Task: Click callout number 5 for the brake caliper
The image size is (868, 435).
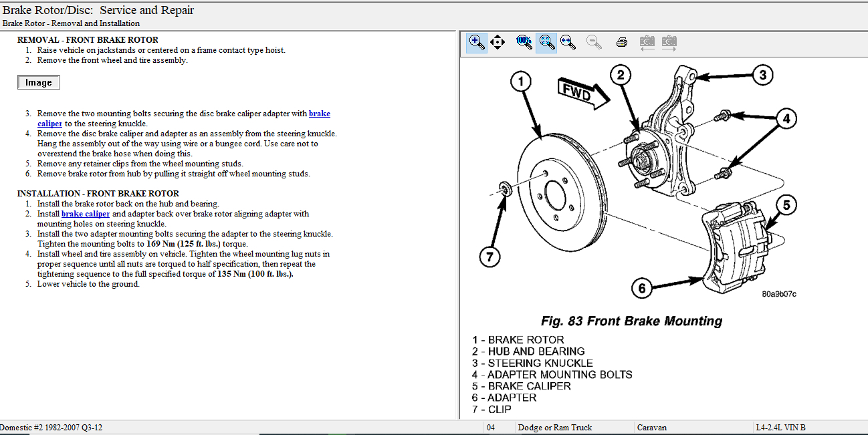Action: pyautogui.click(x=786, y=205)
